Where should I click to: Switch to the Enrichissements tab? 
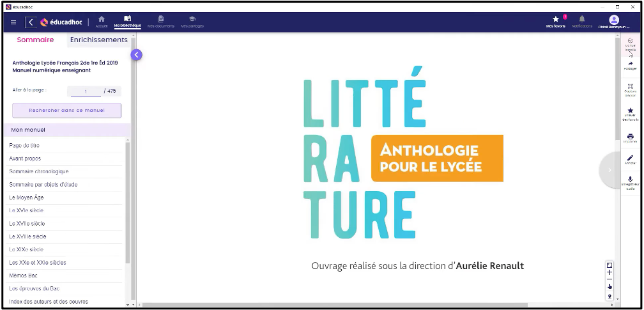tap(98, 40)
